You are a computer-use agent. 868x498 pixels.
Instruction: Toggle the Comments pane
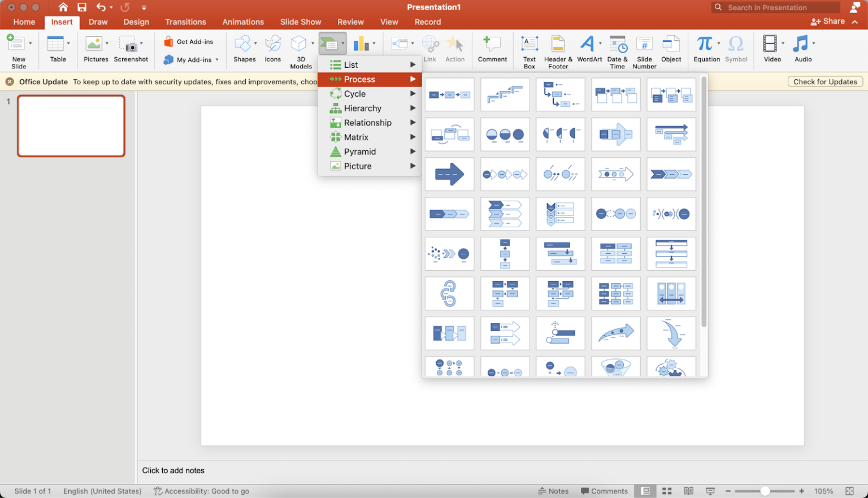point(604,491)
